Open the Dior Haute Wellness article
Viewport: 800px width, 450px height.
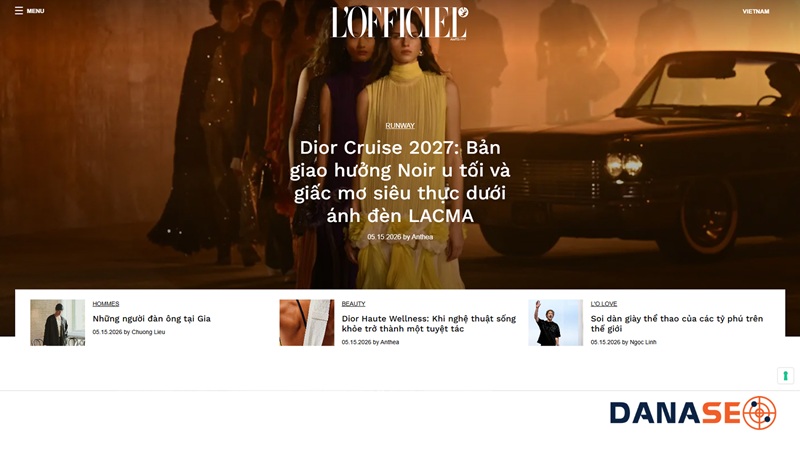point(429,323)
